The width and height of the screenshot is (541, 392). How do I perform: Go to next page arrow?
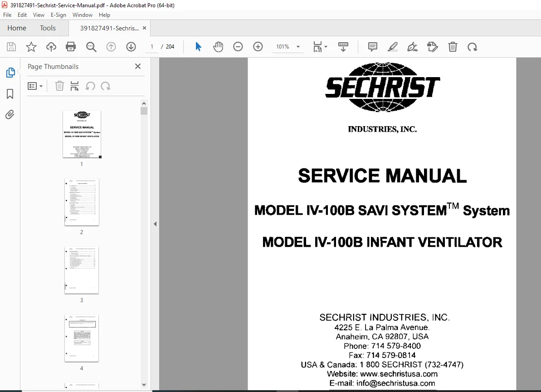pos(131,47)
